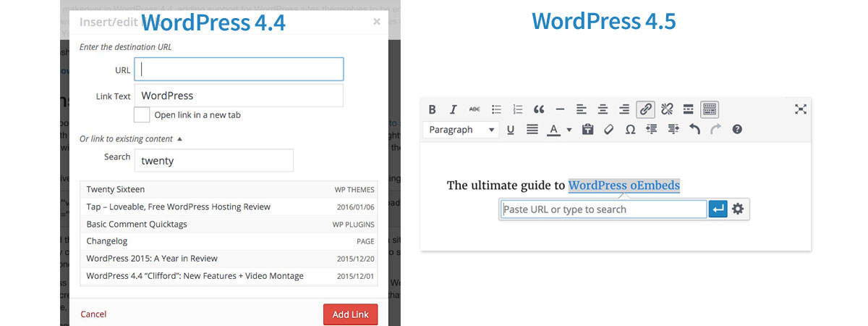This screenshot has height=326, width=868.
Task: Open keyboard shortcuts help
Action: (x=737, y=130)
